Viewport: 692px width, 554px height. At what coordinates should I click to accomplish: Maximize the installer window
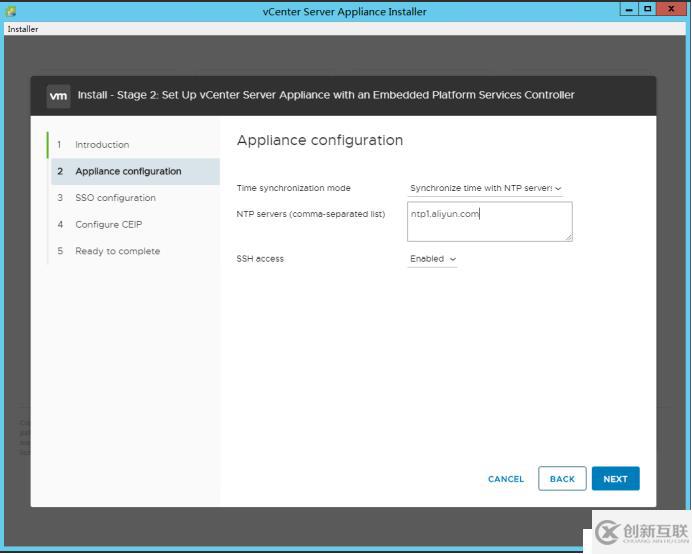point(647,9)
